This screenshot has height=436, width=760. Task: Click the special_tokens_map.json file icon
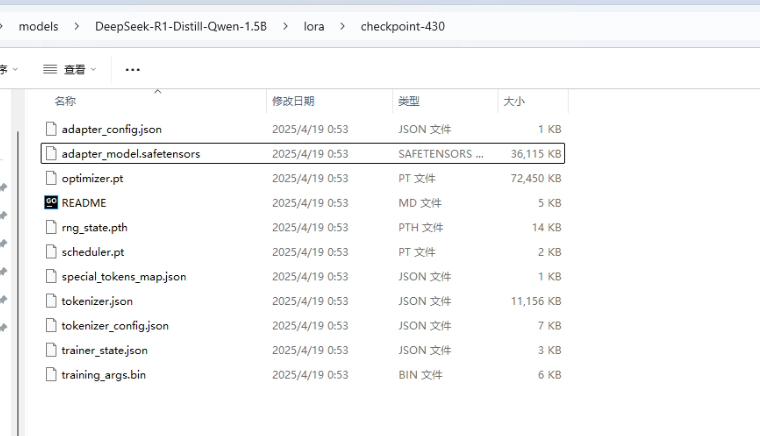pyautogui.click(x=51, y=277)
